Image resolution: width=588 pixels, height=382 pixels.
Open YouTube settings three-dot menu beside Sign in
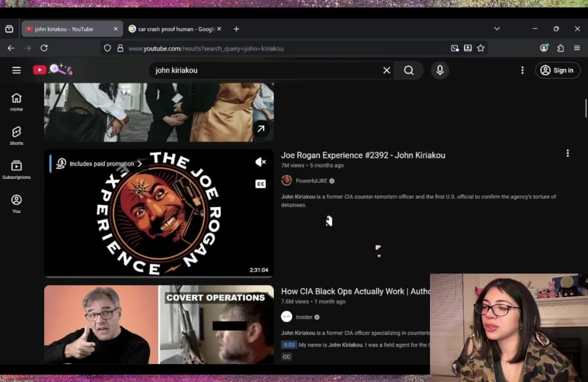(522, 70)
